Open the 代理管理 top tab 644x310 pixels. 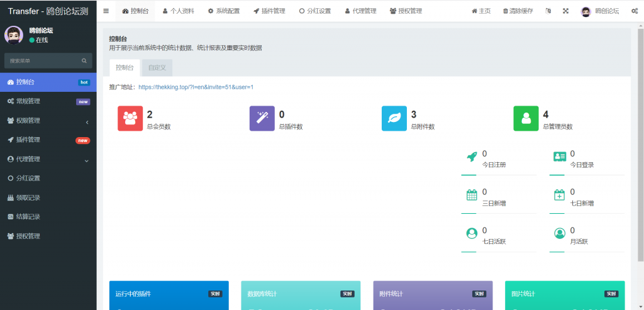point(360,11)
